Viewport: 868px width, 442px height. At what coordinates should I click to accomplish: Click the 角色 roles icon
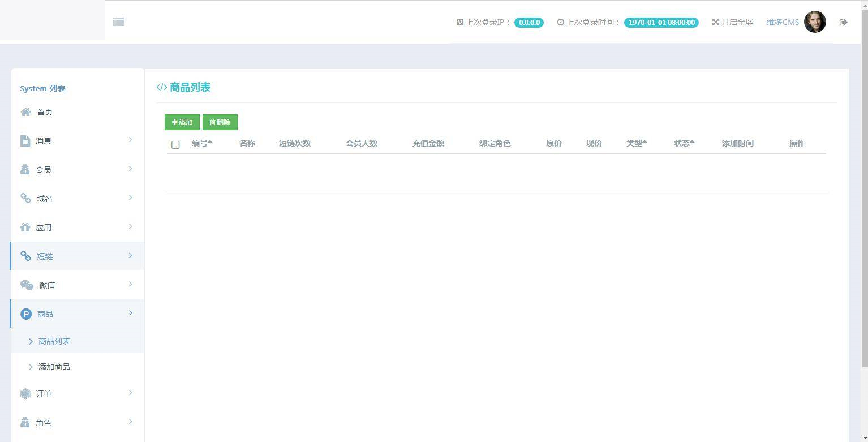[25, 422]
